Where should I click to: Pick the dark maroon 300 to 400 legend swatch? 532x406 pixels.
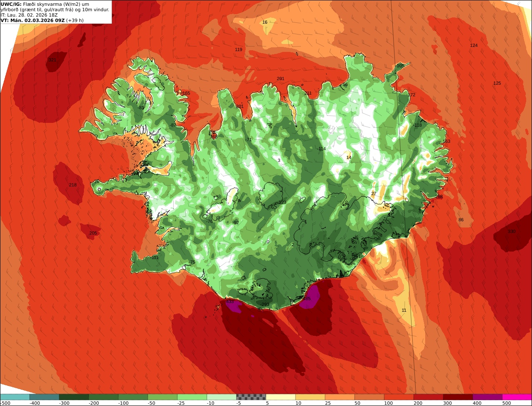click(458, 397)
